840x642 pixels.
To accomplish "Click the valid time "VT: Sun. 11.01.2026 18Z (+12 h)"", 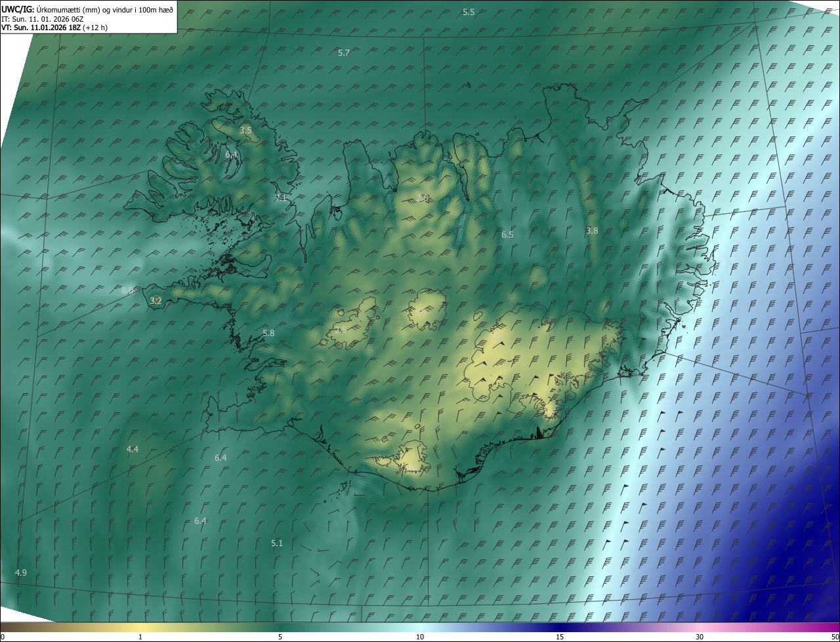I will pos(54,28).
